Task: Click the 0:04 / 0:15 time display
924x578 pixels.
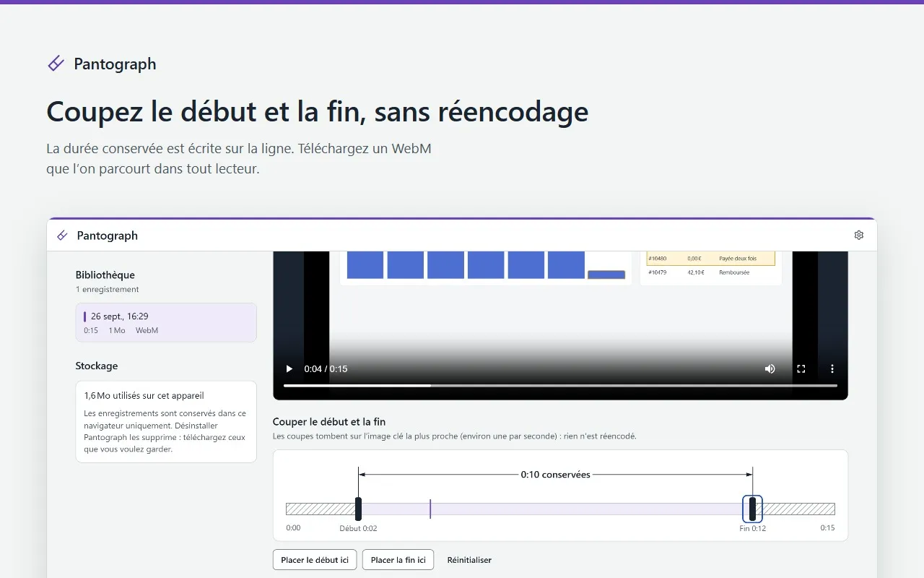Action: click(326, 368)
